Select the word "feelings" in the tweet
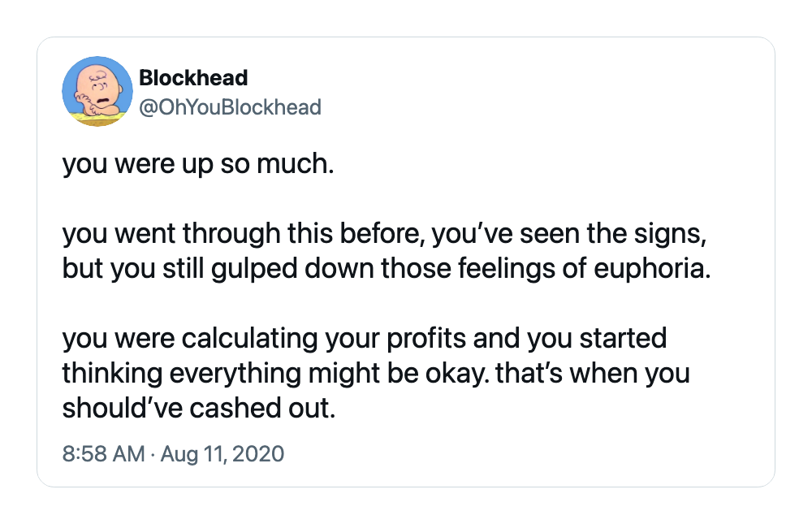 (499, 269)
